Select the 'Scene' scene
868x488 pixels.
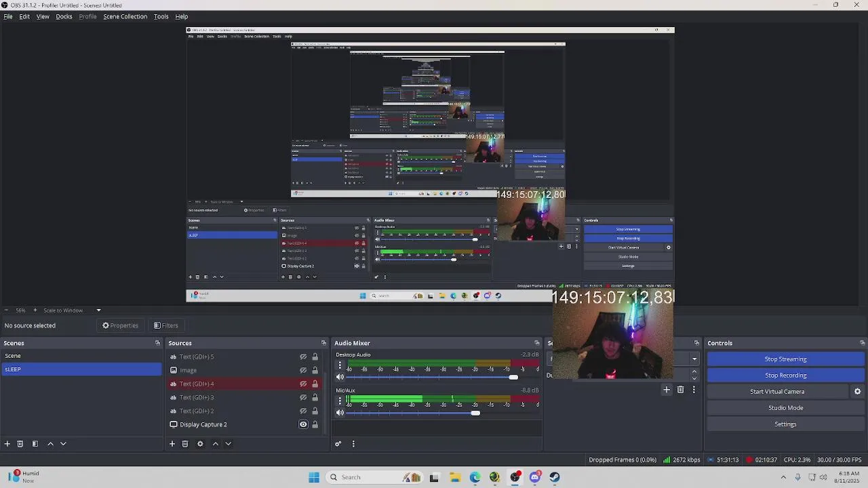click(81, 356)
